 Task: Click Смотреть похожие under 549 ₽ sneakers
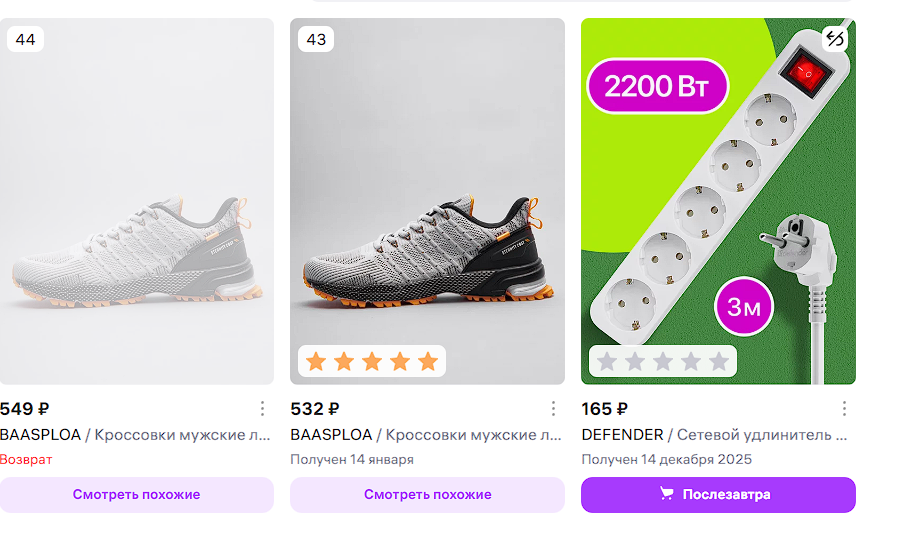click(136, 494)
